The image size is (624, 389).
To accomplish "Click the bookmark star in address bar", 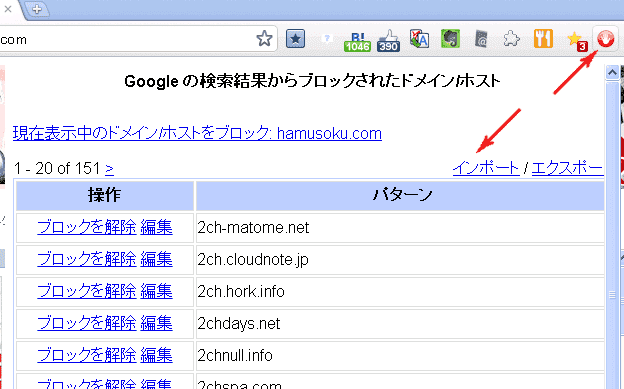I will [x=264, y=39].
